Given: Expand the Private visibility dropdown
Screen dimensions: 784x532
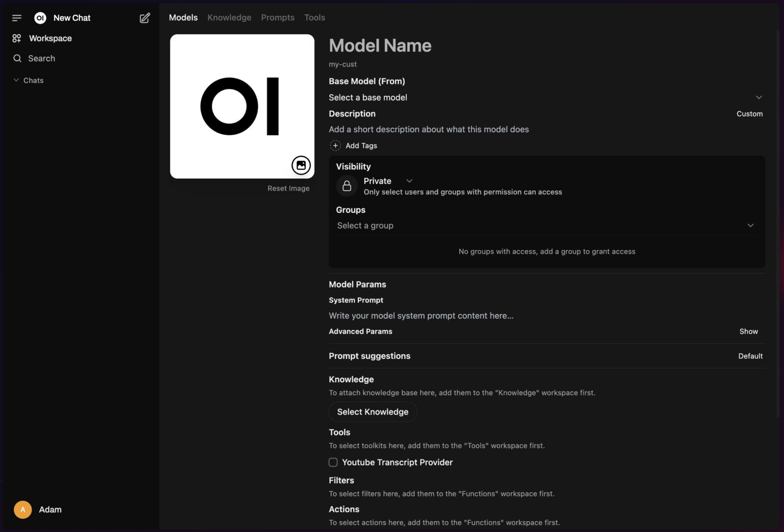Looking at the screenshot, I should pyautogui.click(x=408, y=181).
